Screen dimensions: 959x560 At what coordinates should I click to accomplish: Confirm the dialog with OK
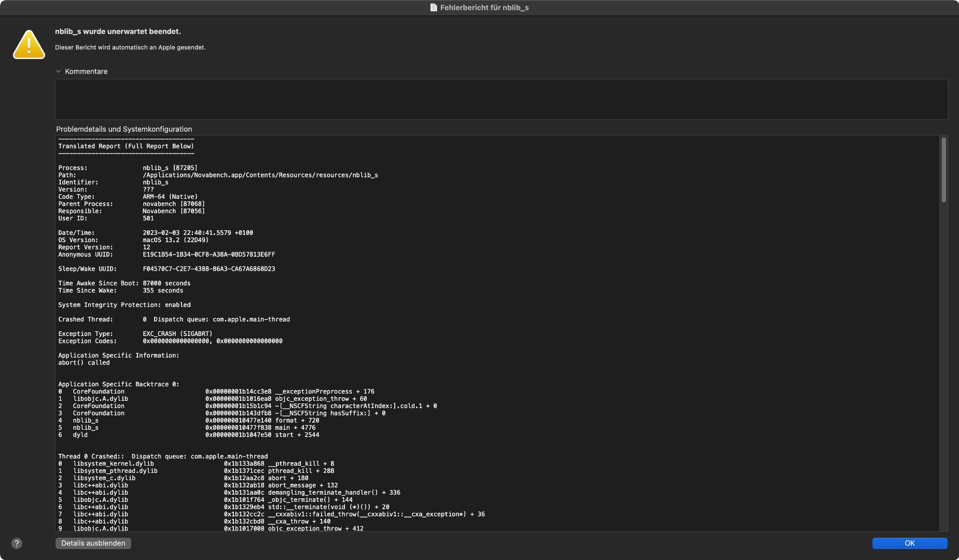pyautogui.click(x=909, y=543)
